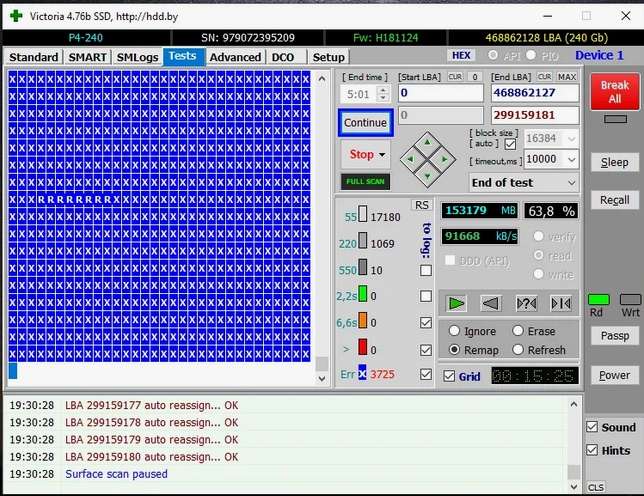Select the random seek scan icon

point(526,303)
